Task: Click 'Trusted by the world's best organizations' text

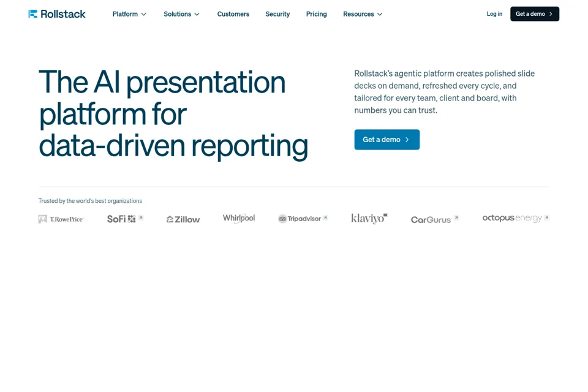Action: pyautogui.click(x=90, y=201)
